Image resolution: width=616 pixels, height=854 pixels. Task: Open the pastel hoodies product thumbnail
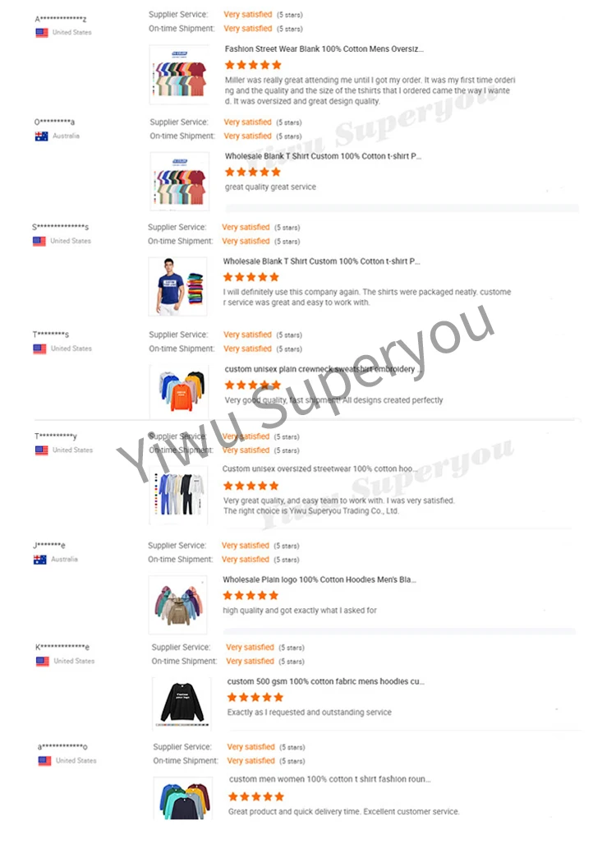pyautogui.click(x=178, y=605)
